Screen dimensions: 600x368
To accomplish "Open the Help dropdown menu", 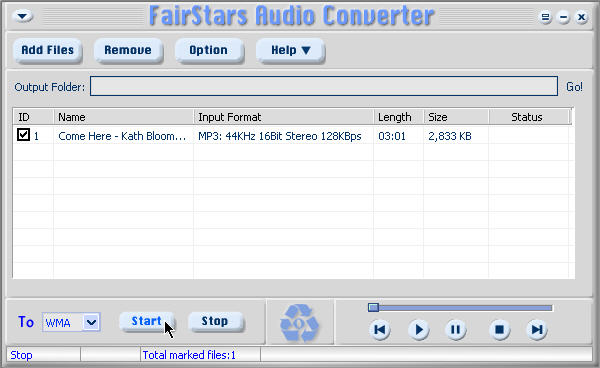I will (x=290, y=50).
